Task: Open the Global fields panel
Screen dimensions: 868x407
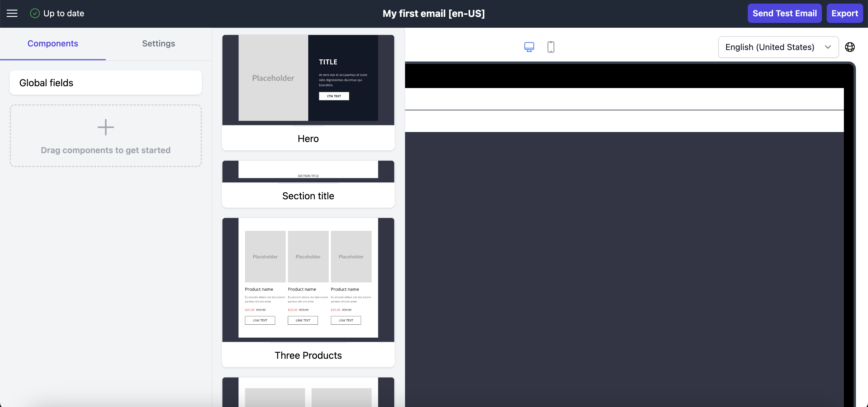Action: pyautogui.click(x=106, y=83)
